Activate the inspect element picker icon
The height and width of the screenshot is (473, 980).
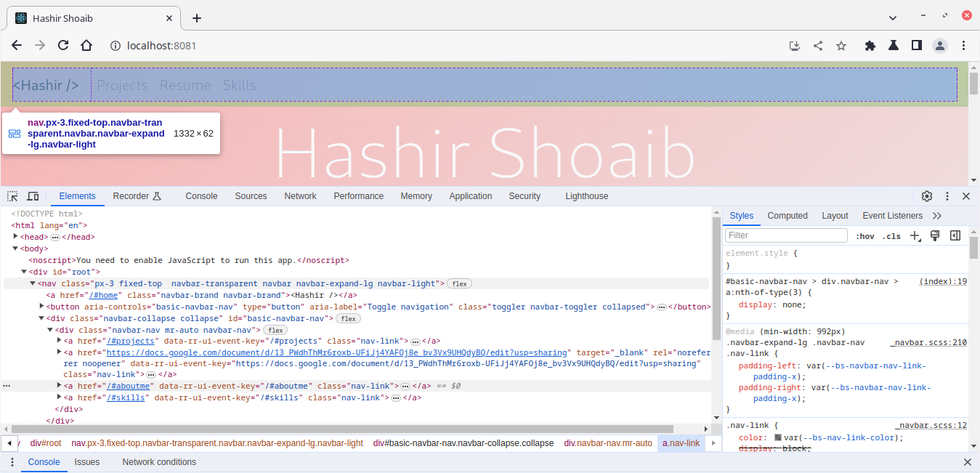pos(12,196)
